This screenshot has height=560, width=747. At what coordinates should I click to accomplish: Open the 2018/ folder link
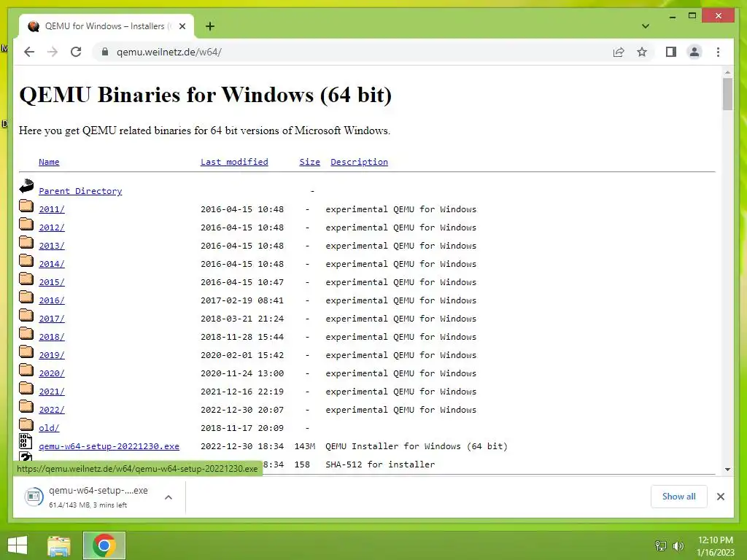52,337
